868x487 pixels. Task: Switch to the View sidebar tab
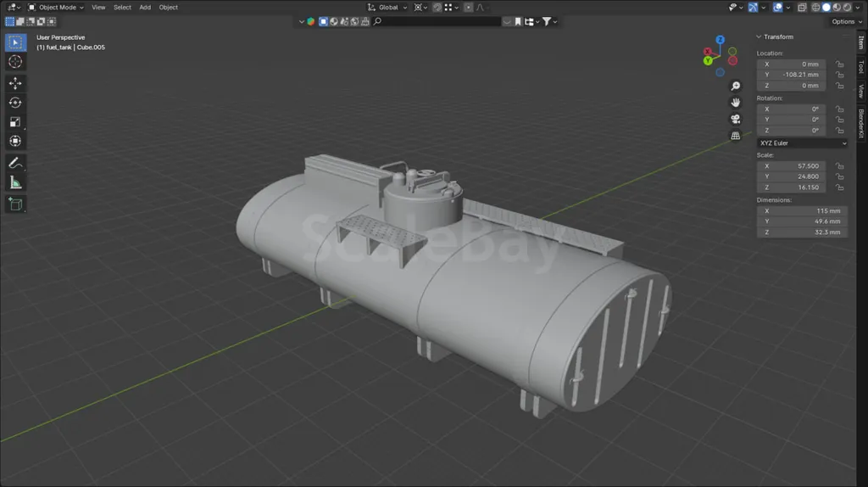pos(861,91)
